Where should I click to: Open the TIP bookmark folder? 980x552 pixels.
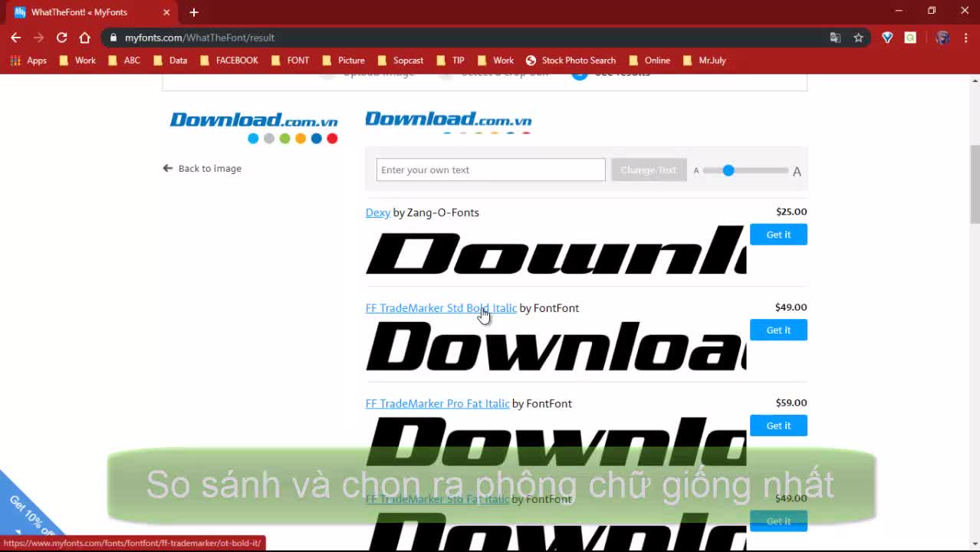pyautogui.click(x=451, y=61)
